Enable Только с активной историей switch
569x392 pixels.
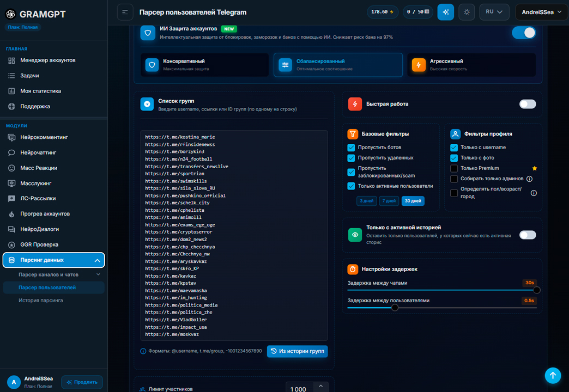click(x=527, y=235)
